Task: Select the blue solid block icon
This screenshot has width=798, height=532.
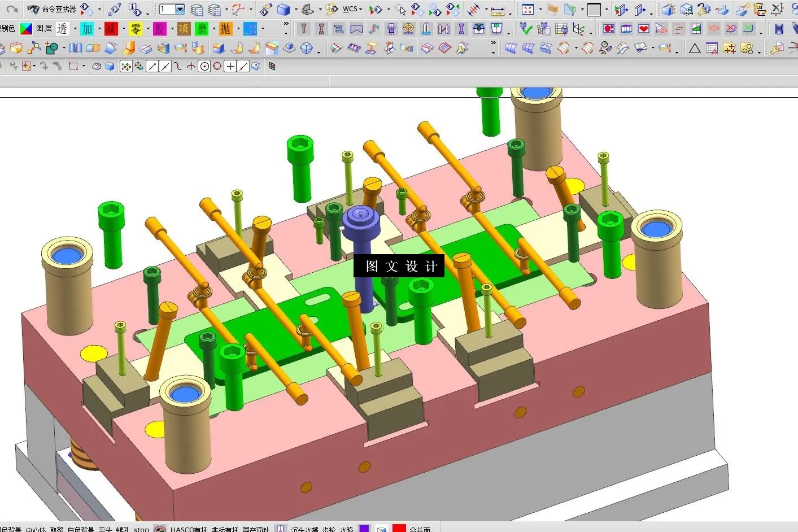Action: [283, 10]
